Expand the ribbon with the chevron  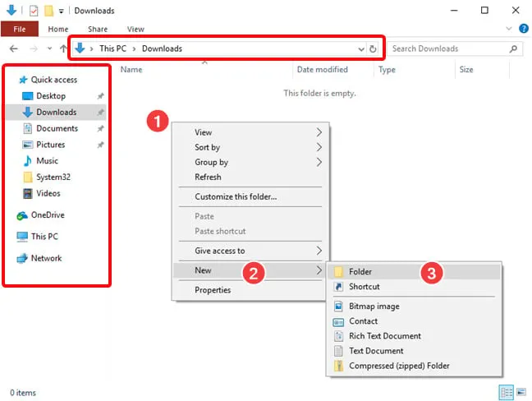point(510,29)
